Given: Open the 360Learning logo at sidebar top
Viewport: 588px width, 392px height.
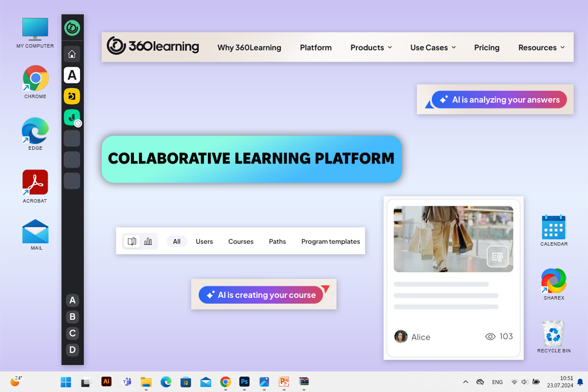Looking at the screenshot, I should tap(72, 28).
